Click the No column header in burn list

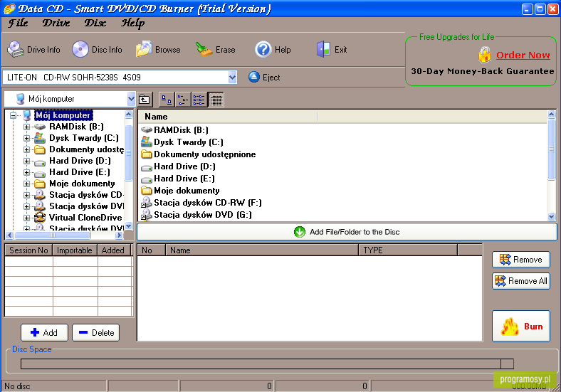click(152, 250)
